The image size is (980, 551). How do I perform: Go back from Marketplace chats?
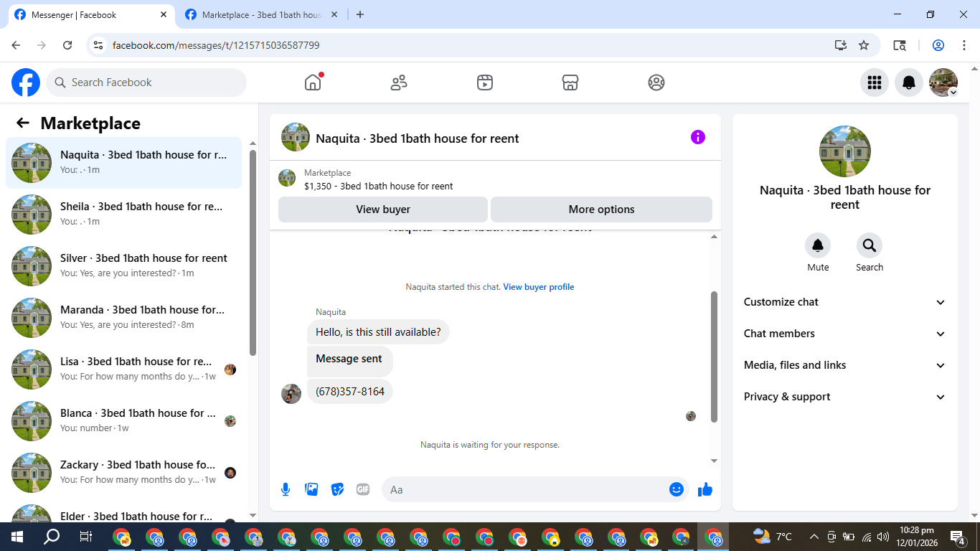click(x=23, y=123)
